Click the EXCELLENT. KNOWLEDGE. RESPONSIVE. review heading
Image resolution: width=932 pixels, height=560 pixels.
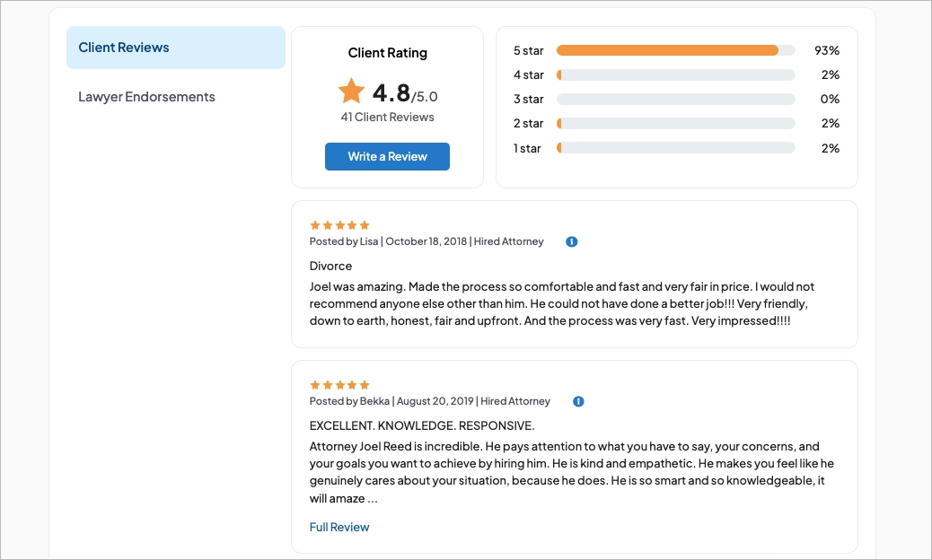(x=422, y=425)
